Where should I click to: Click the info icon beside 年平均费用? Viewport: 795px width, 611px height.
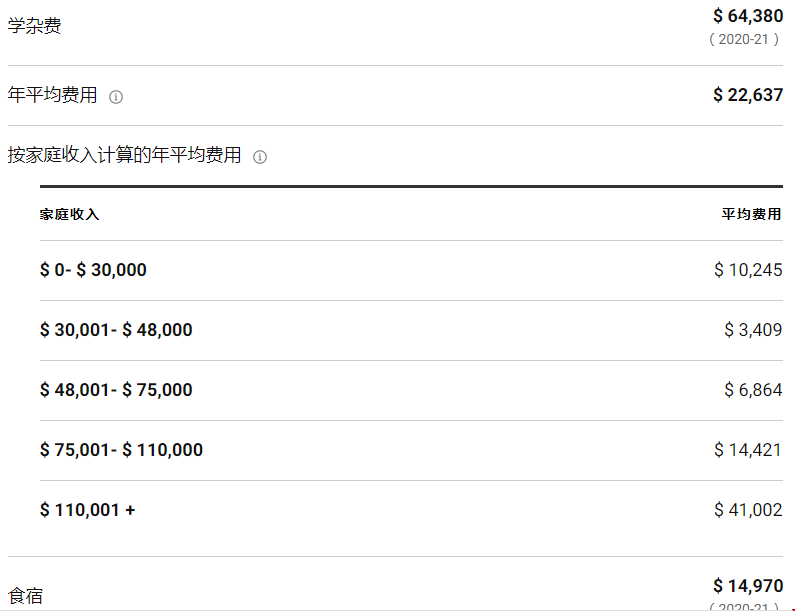coord(116,97)
